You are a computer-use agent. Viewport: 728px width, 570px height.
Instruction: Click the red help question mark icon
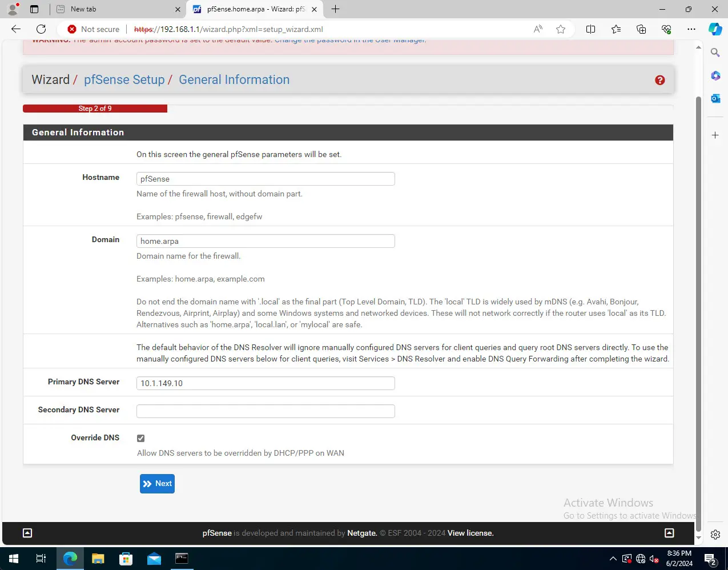tap(660, 81)
